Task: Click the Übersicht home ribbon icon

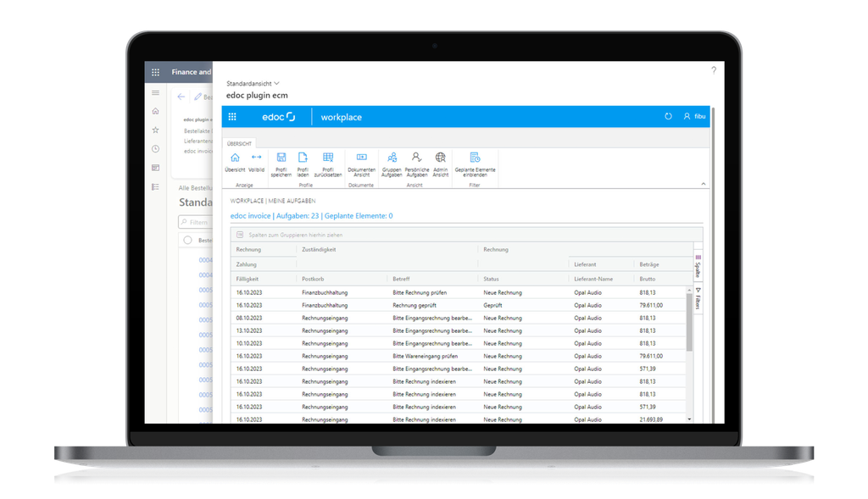Action: point(235,163)
